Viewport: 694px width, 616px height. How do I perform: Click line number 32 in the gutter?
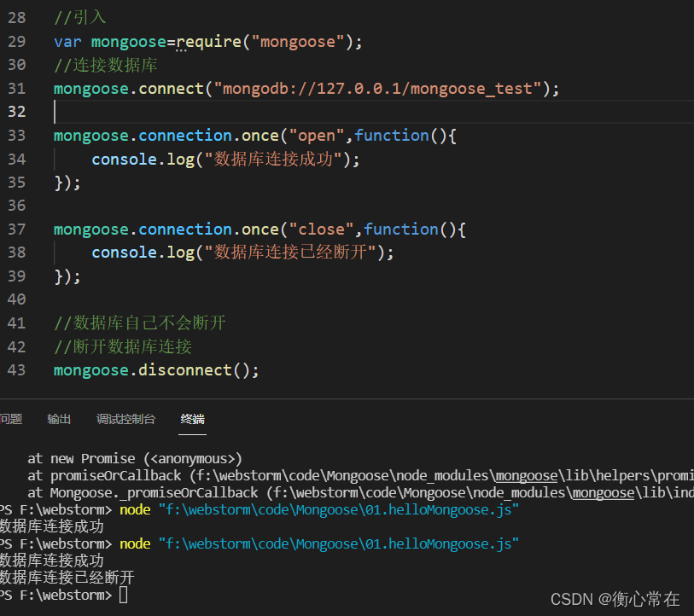(x=17, y=112)
